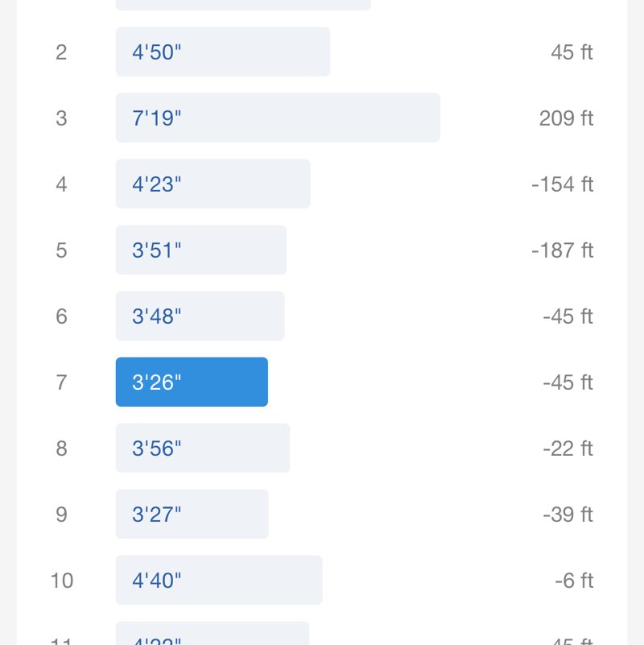Click the 4'40" pace bar for split 10
The image size is (644, 645).
pos(219,581)
